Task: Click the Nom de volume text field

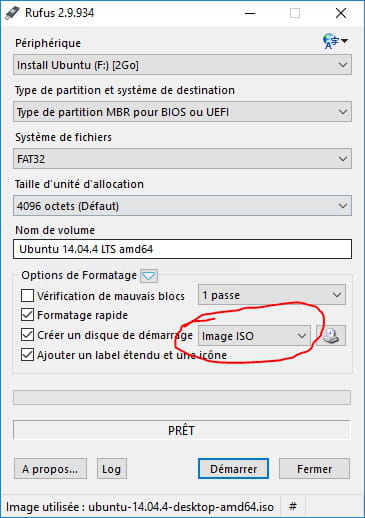Action: pos(182,249)
